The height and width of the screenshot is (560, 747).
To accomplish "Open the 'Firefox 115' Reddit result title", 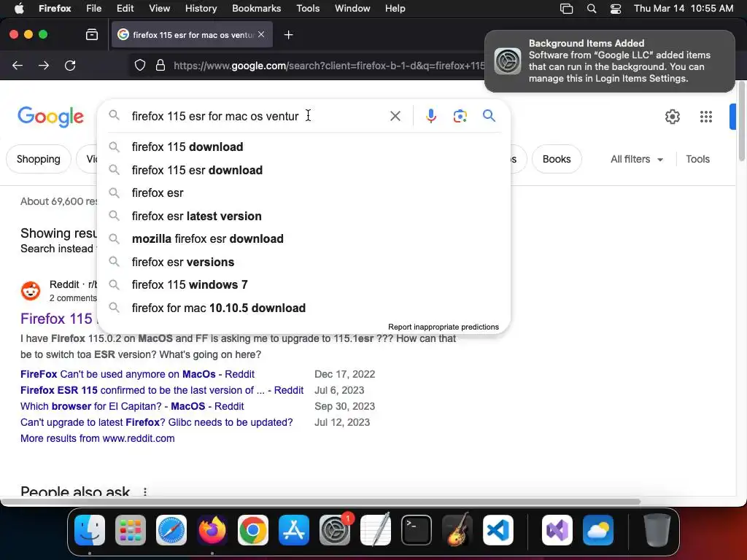I will [56, 319].
